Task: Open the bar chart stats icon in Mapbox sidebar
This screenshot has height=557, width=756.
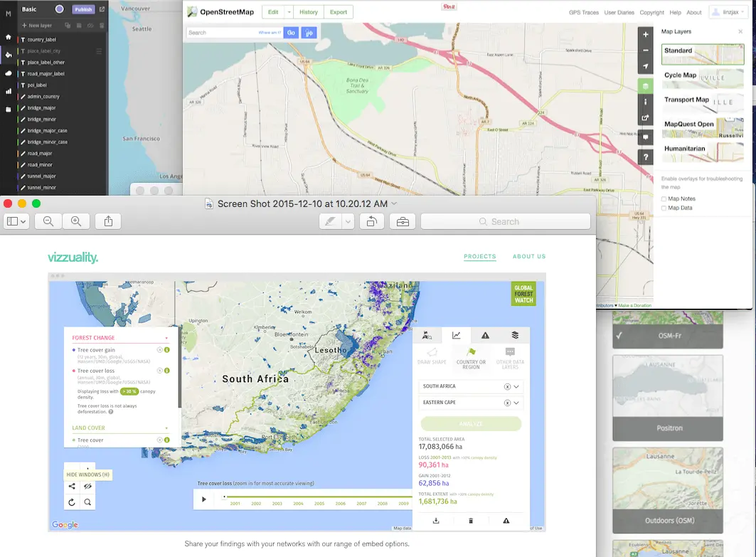Action: click(x=9, y=91)
